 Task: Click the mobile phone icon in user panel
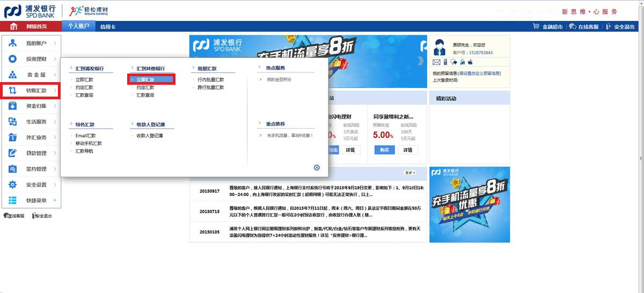[x=445, y=62]
